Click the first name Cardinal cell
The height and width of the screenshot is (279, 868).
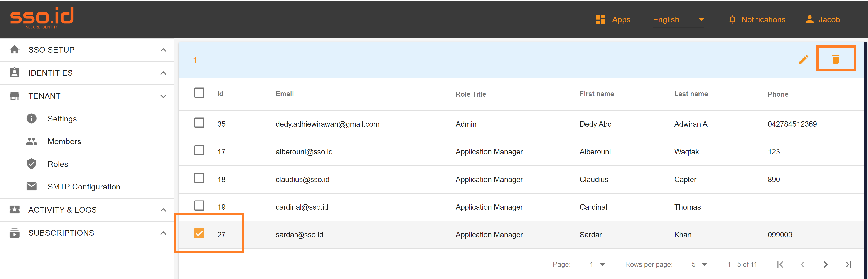593,207
